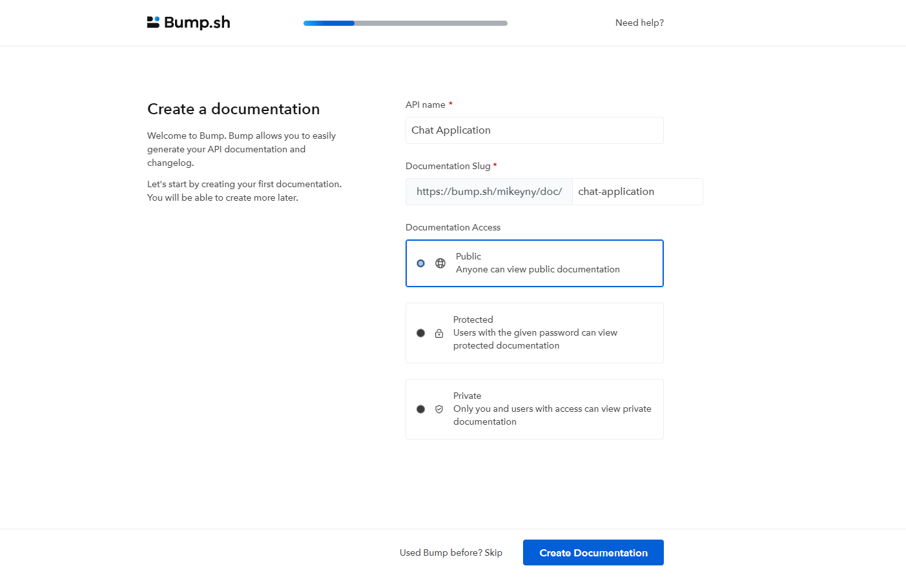Open the Need help? link
Viewport: 906px width, 588px height.
(x=639, y=23)
